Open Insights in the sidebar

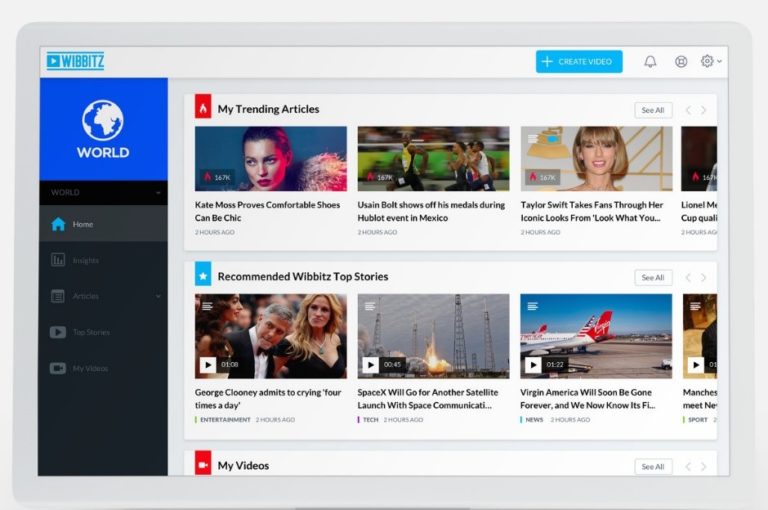[103, 260]
